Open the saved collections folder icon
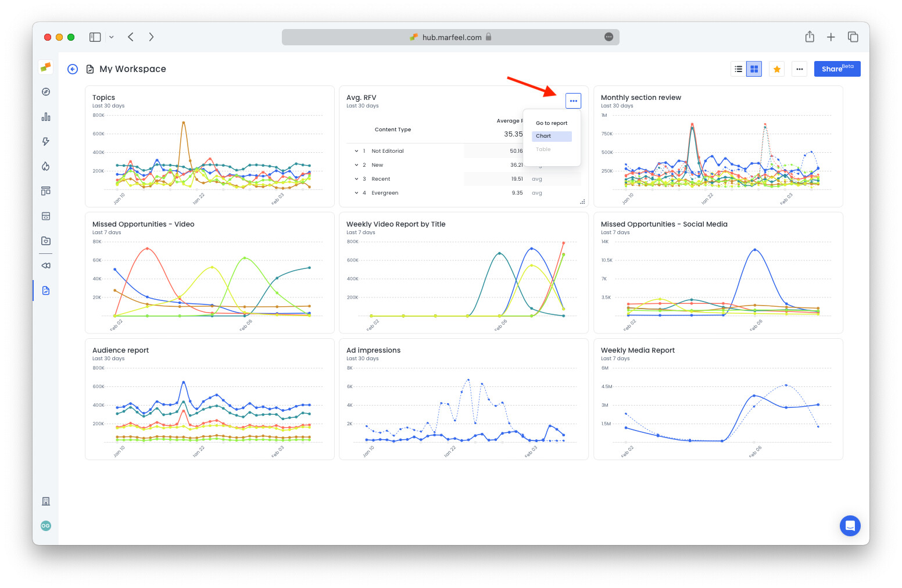 click(46, 241)
